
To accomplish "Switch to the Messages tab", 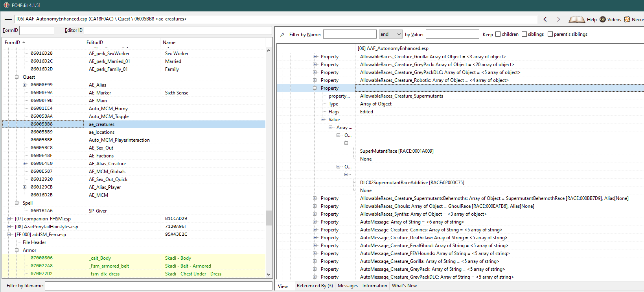I will pyautogui.click(x=348, y=286).
